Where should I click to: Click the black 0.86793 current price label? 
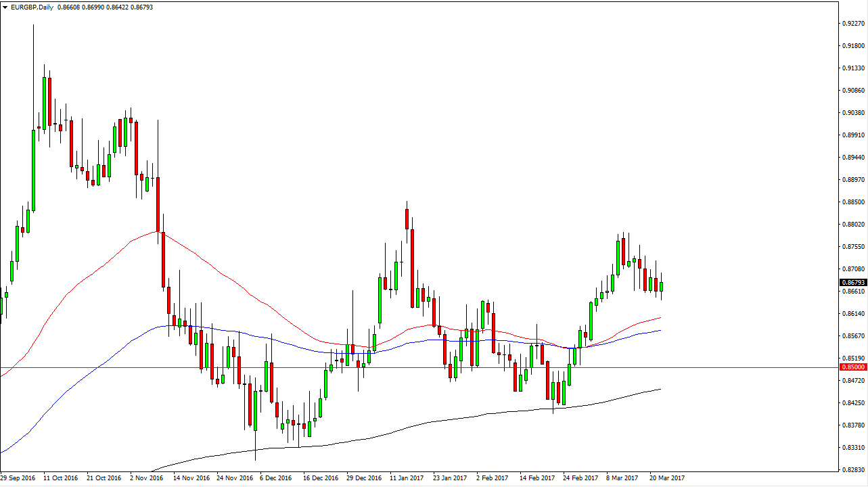tap(853, 282)
